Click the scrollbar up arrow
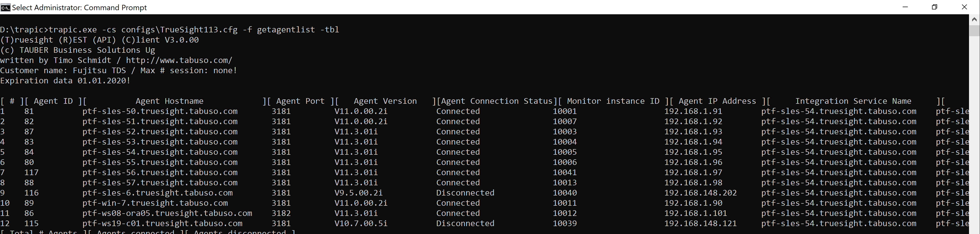This screenshot has width=980, height=234. point(974,19)
